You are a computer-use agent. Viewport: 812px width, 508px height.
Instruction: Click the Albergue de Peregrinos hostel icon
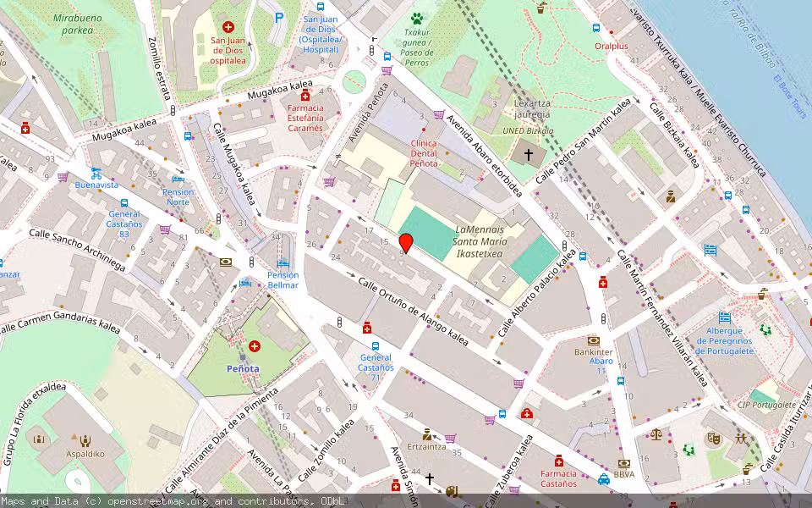(x=725, y=317)
